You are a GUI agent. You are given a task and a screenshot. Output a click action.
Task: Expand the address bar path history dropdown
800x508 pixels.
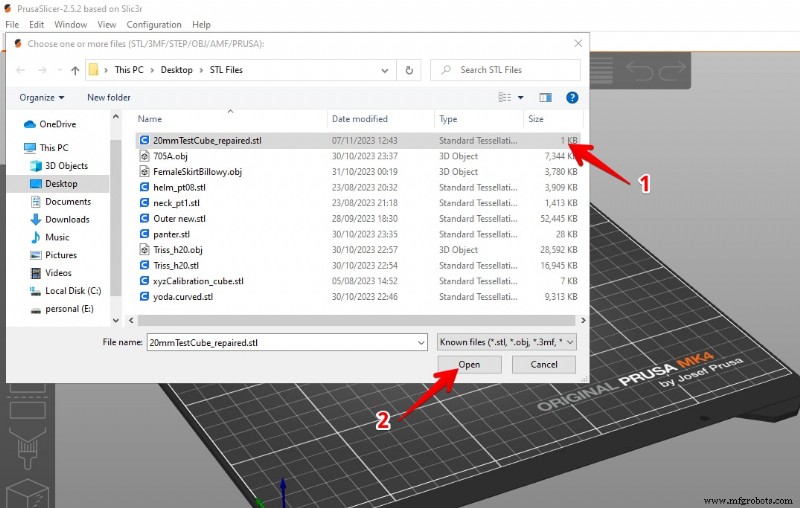point(385,70)
